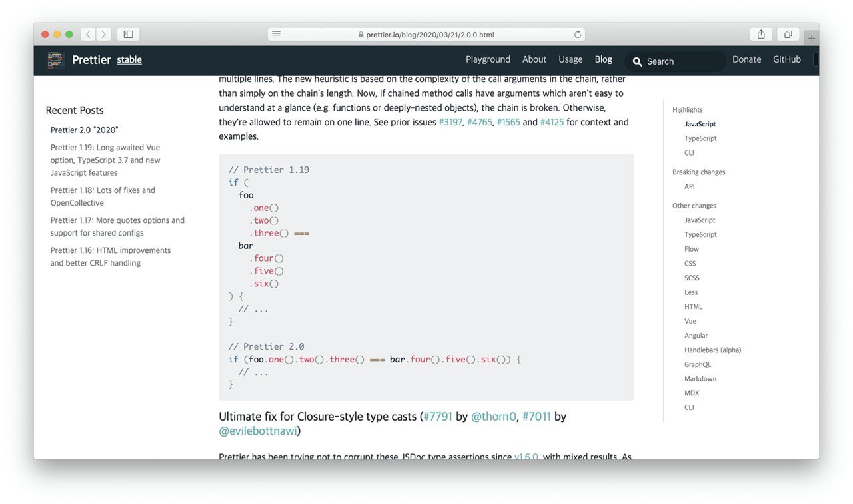Show all tabs overview button
The height and width of the screenshot is (504, 853).
pos(788,34)
